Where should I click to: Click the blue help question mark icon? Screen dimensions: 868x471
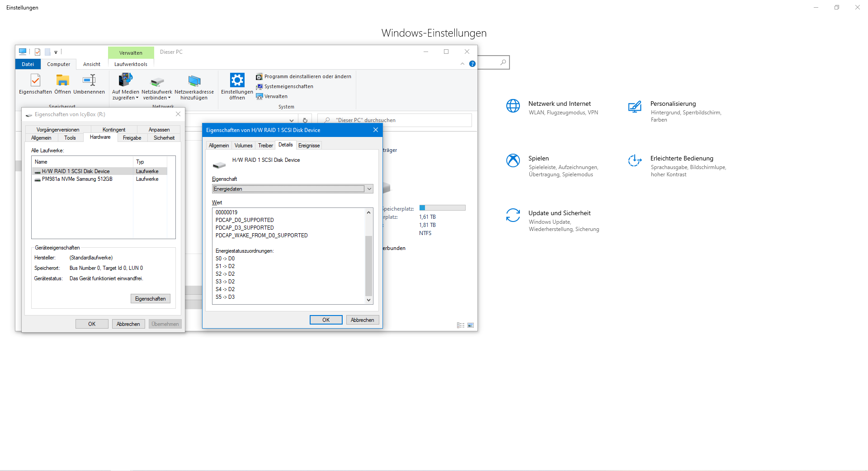click(472, 64)
